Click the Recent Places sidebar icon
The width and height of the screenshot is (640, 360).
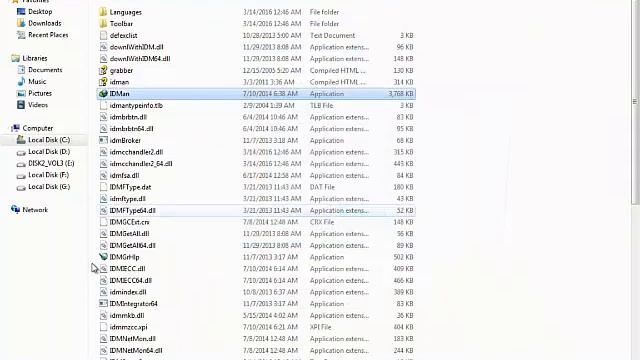tap(21, 35)
